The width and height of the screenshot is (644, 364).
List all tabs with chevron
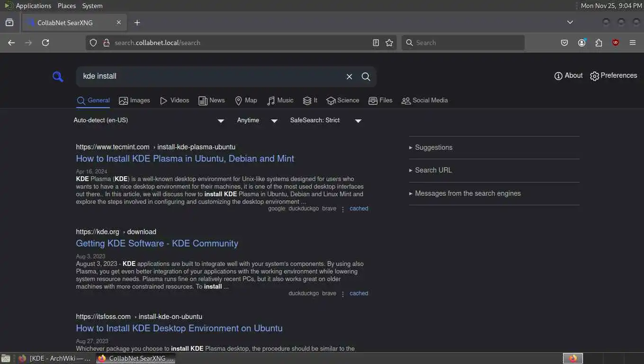(x=570, y=22)
